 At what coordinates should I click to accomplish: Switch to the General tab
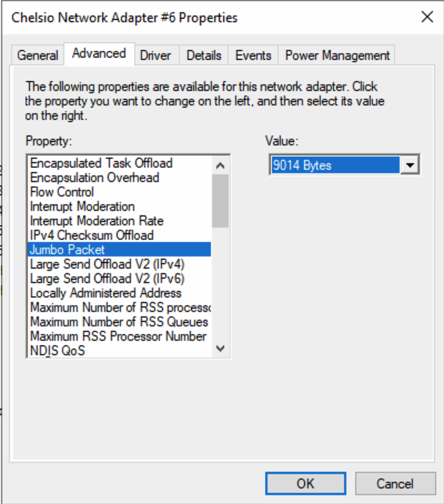tap(37, 55)
